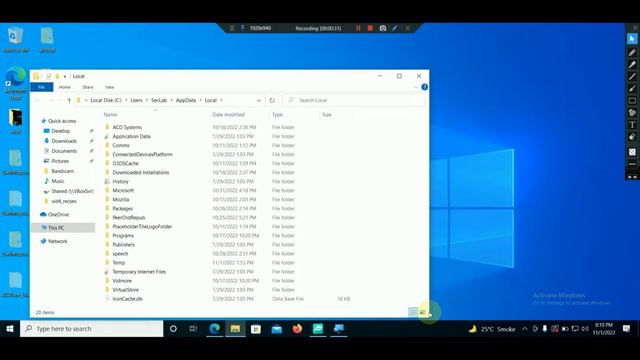The width and height of the screenshot is (640, 360).
Task: Select the Packages folder
Action: [x=122, y=209]
